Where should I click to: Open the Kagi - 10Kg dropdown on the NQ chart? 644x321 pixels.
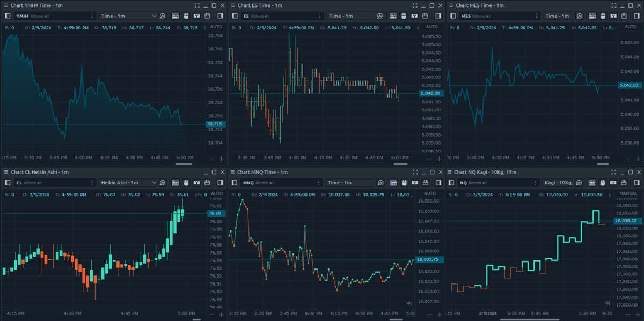point(556,182)
